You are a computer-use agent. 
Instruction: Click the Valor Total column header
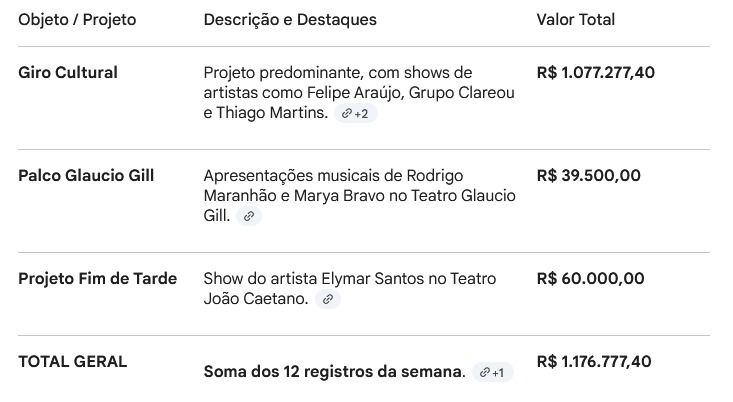(x=575, y=20)
